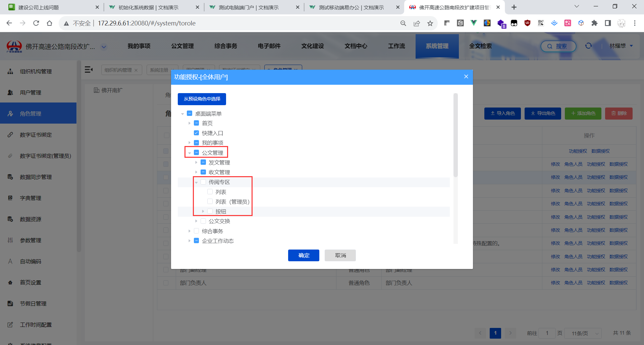The height and width of the screenshot is (345, 644).
Task: Open 首页设置 home icon
Action: [10, 282]
